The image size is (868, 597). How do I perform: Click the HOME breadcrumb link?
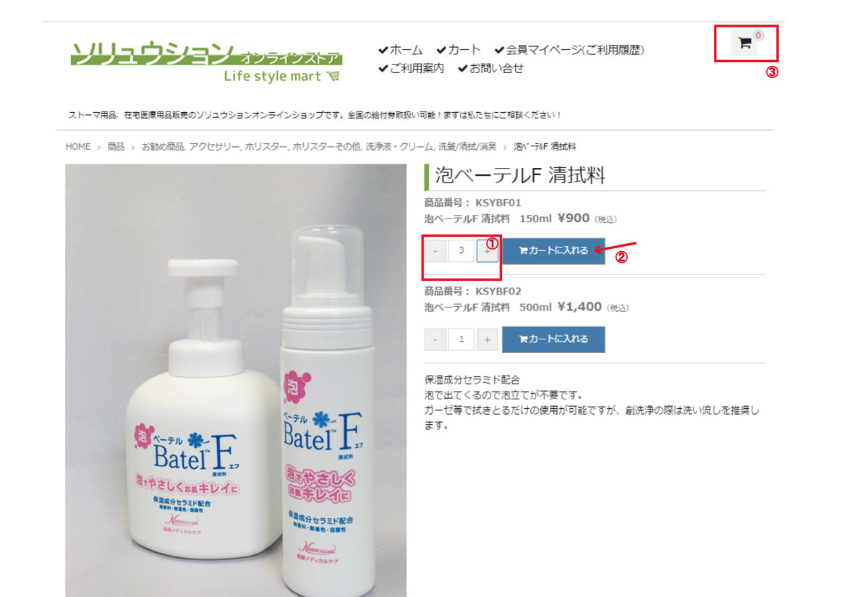point(78,146)
